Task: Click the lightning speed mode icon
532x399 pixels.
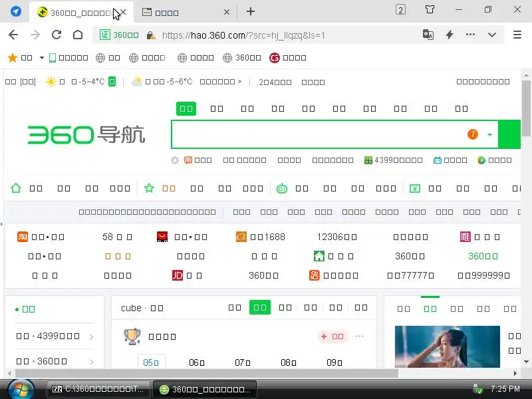Action: tap(450, 35)
